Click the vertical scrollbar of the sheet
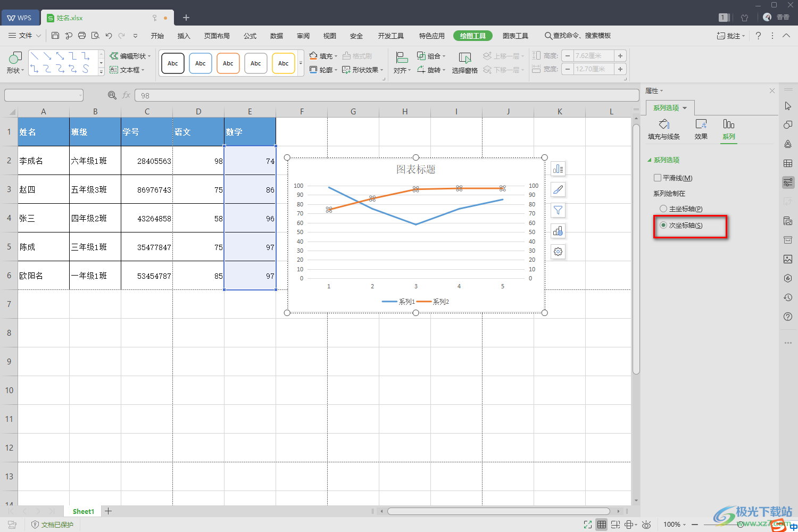 [x=636, y=250]
